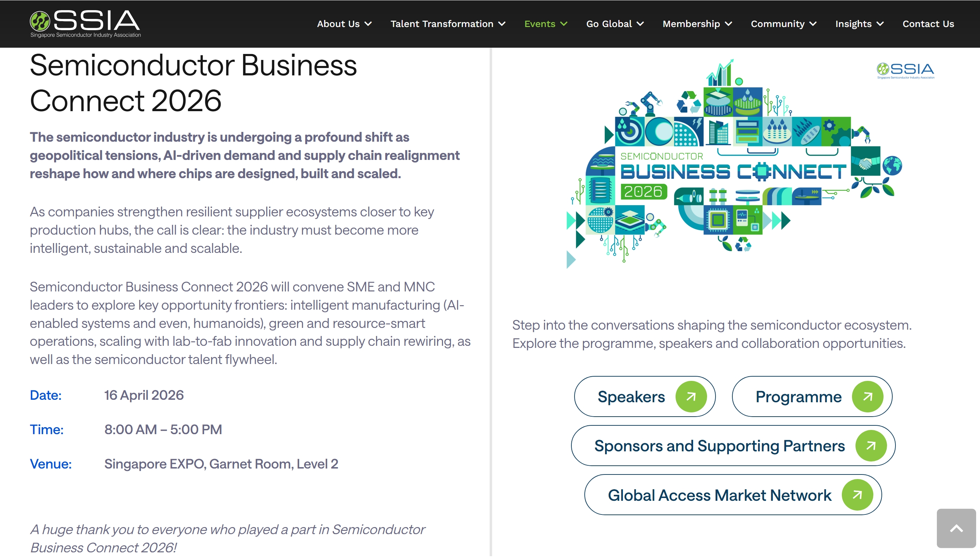Expand the Events dropdown chevron

pos(564,24)
